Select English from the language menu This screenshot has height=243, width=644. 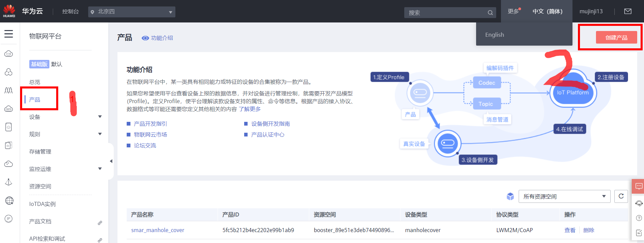(x=494, y=35)
